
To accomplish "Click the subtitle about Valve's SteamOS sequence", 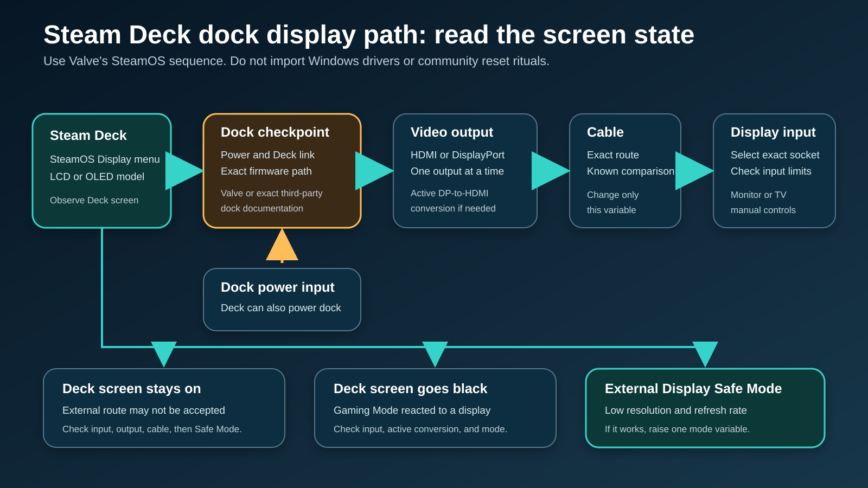I will [296, 61].
